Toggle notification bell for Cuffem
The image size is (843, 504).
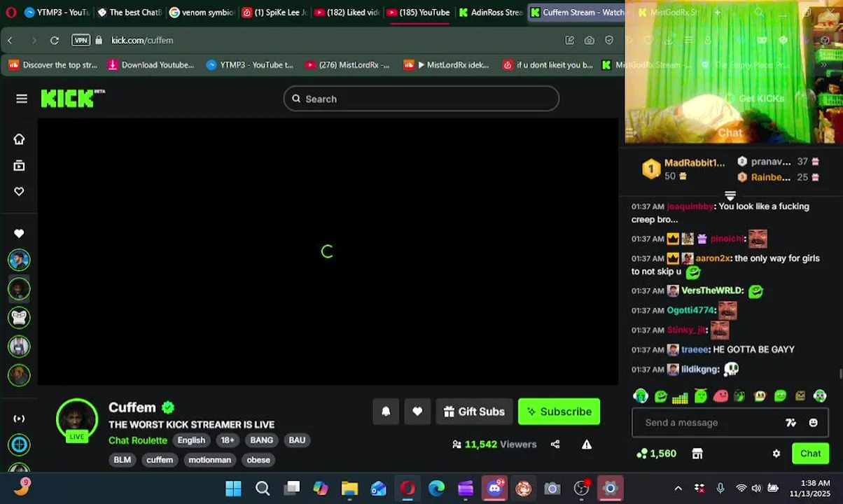coord(386,412)
